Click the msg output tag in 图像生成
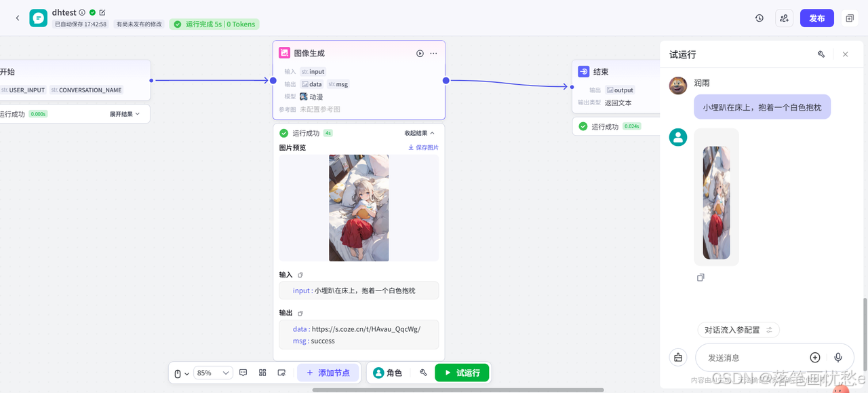The height and width of the screenshot is (393, 868). [338, 84]
